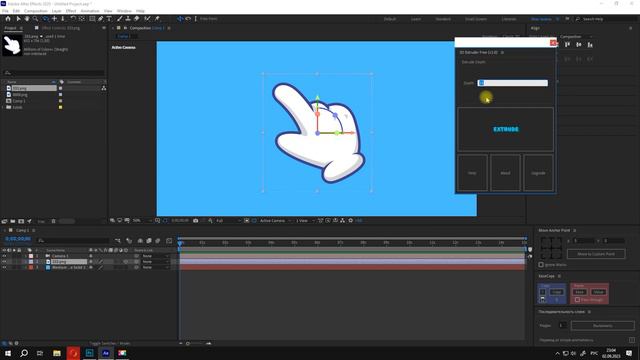Click the frame blending icon in timeline
Screen dimensions: 640x360
point(149,241)
